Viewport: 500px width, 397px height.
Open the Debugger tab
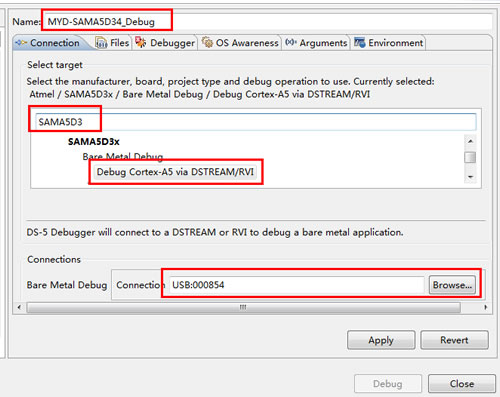pyautogui.click(x=165, y=43)
